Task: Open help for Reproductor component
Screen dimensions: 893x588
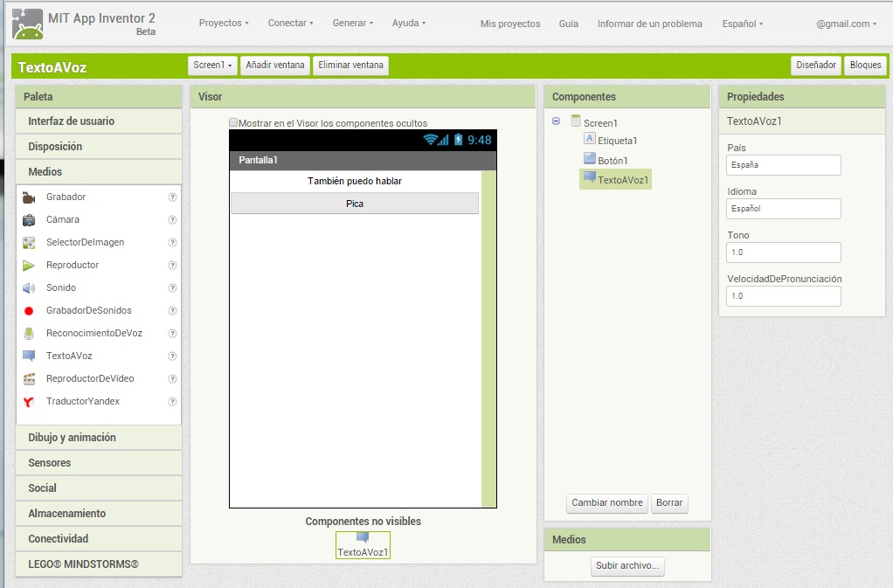Action: [x=172, y=266]
